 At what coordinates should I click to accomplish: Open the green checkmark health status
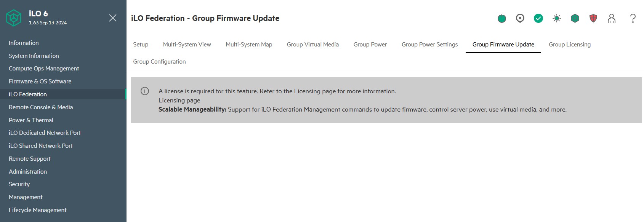click(x=538, y=18)
